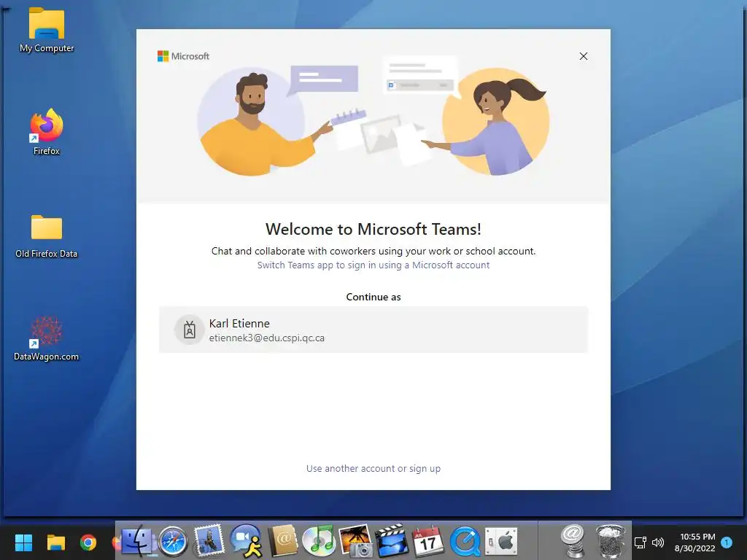Viewport: 747px width, 560px height.
Task: Open the Windows Start menu
Action: pyautogui.click(x=23, y=542)
